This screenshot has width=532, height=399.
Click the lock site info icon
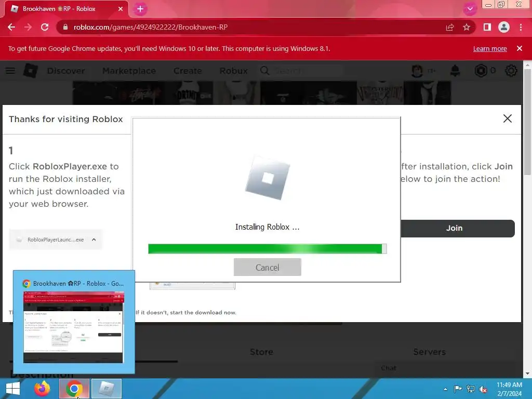tap(65, 27)
